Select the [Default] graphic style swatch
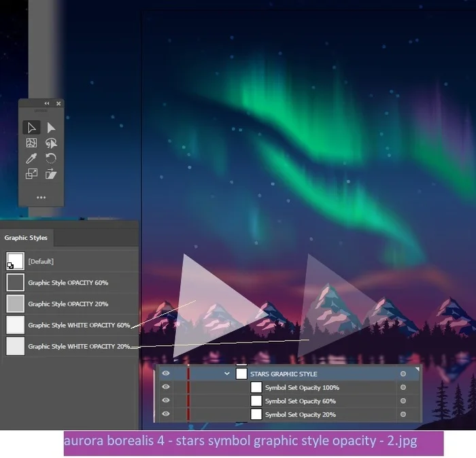The height and width of the screenshot is (458, 476). [15, 261]
